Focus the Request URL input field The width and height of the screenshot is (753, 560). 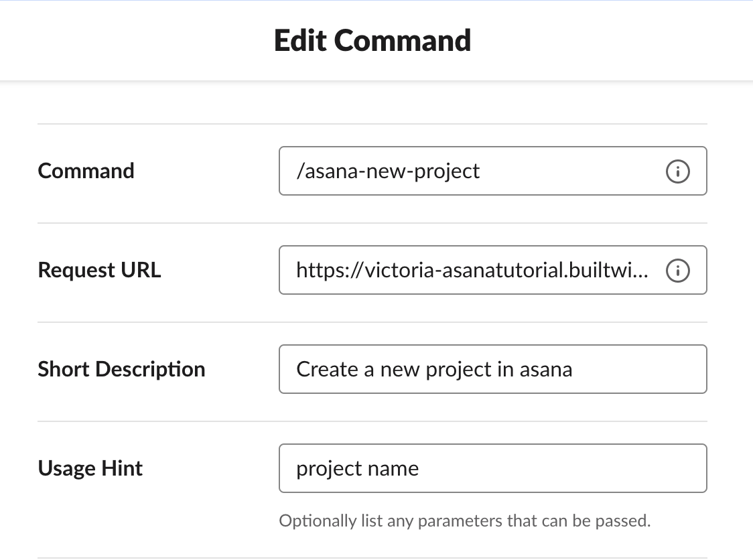pos(492,270)
